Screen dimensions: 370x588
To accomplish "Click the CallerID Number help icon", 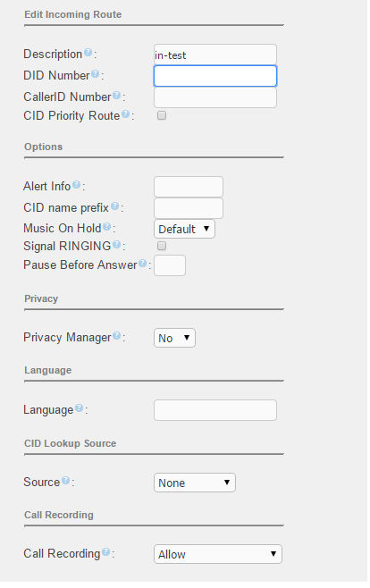I will pyautogui.click(x=116, y=96).
